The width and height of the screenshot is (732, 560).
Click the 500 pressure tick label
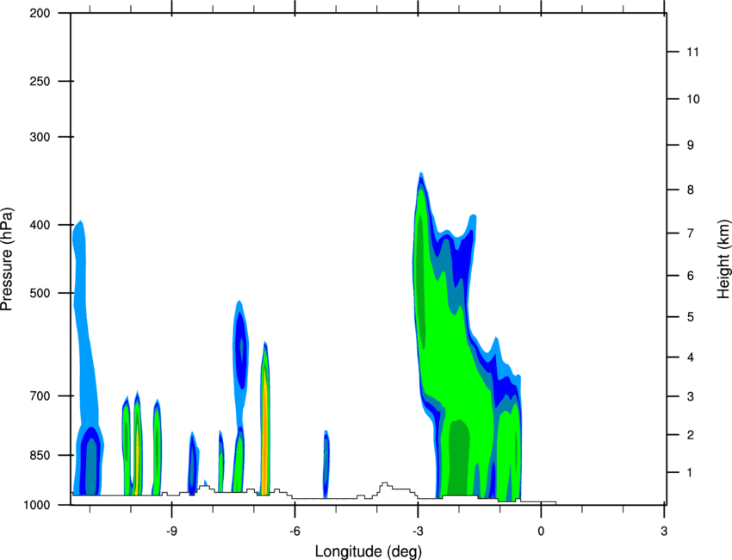(x=40, y=293)
